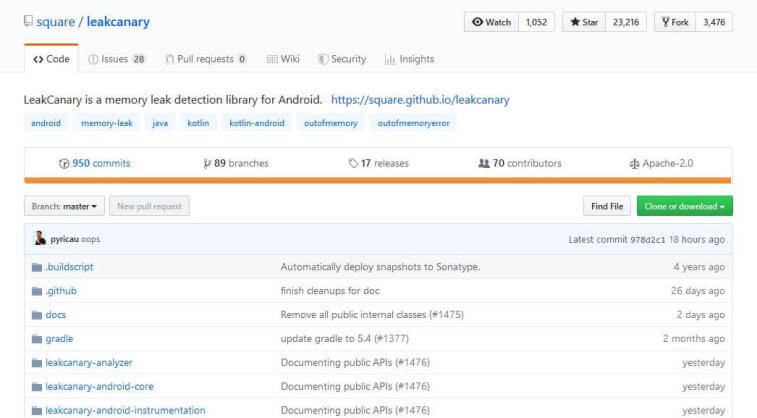Click "26 days ago" on .github row

point(698,291)
